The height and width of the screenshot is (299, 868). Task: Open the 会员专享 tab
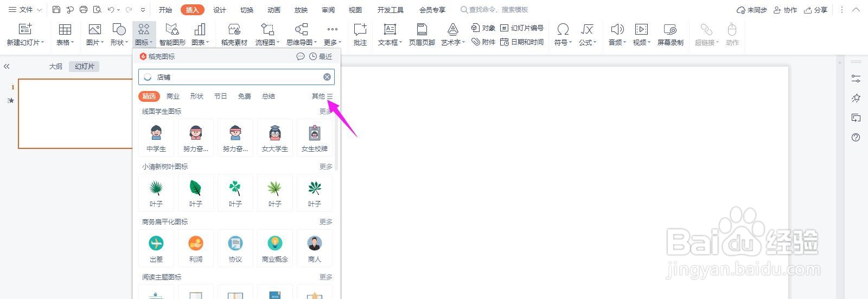[432, 10]
